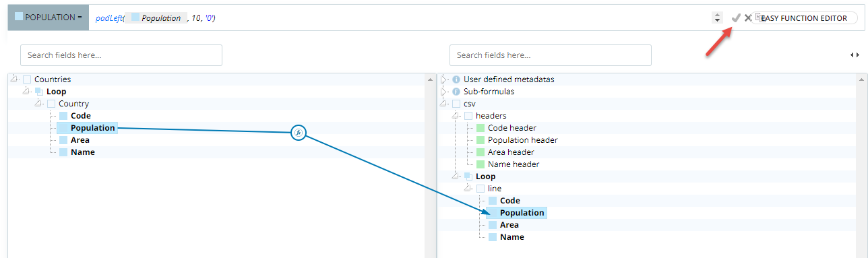
Task: Collapse the Countries root node
Action: point(15,79)
